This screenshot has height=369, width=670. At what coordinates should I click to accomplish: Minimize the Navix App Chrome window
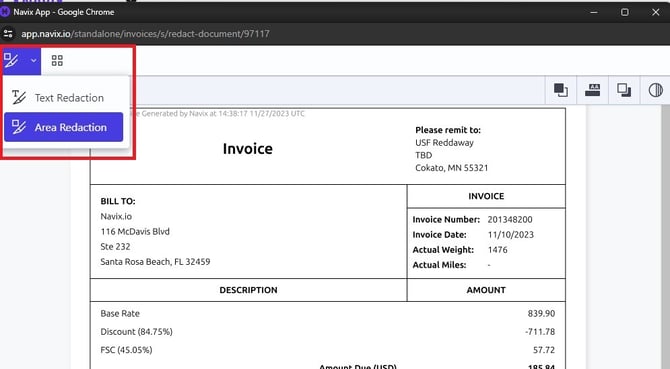594,12
